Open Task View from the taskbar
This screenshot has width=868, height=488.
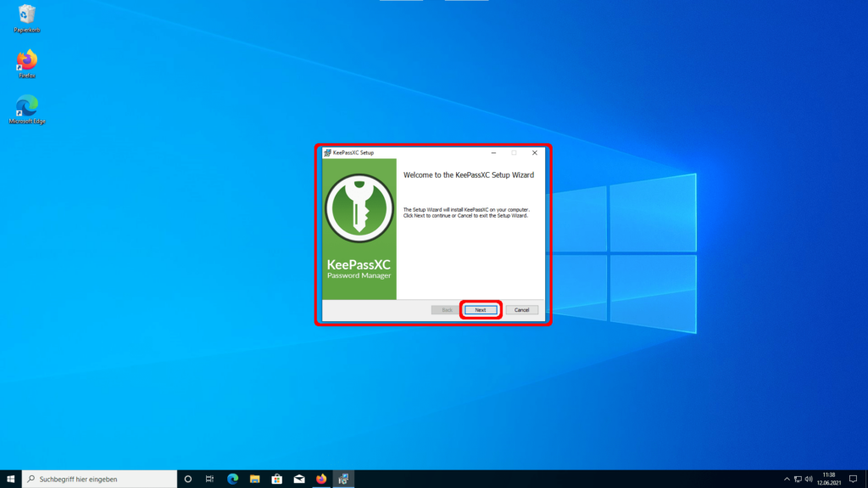[210, 480]
